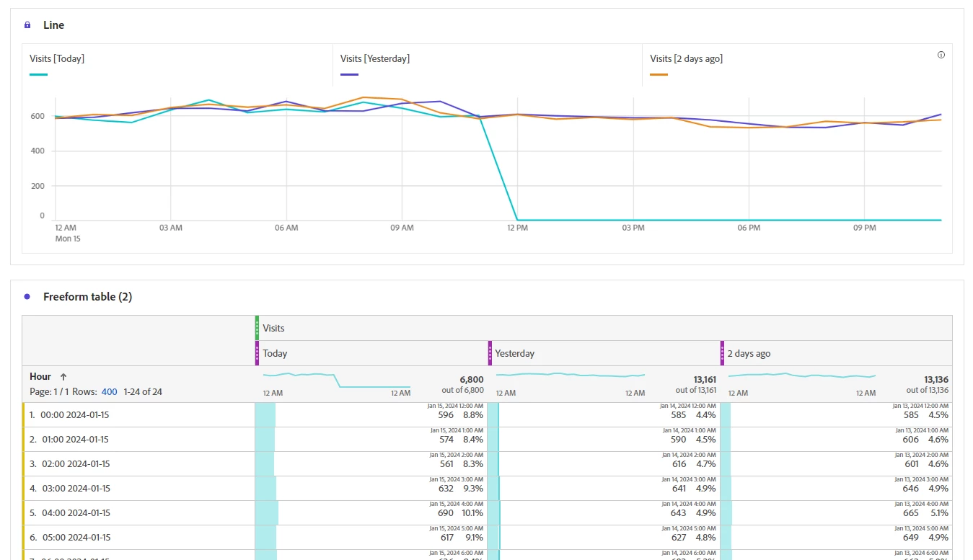Click the 2 days ago total 13,136
The height and width of the screenshot is (560, 973).
tap(936, 379)
